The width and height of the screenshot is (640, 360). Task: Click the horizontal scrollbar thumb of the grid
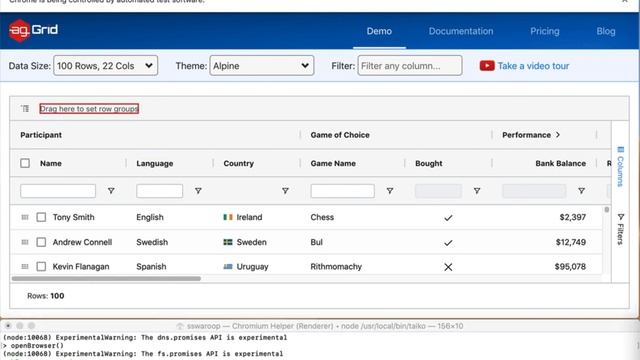pyautogui.click(x=107, y=278)
